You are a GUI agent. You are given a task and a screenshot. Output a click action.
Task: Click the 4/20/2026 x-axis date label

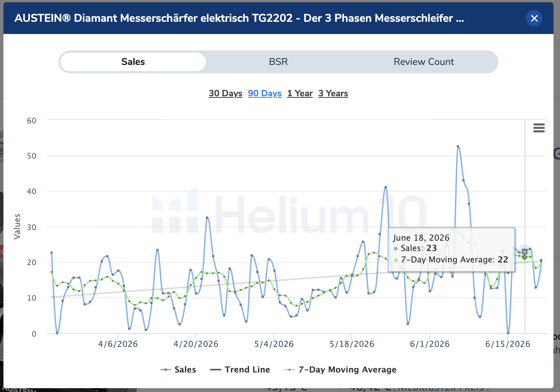point(196,344)
